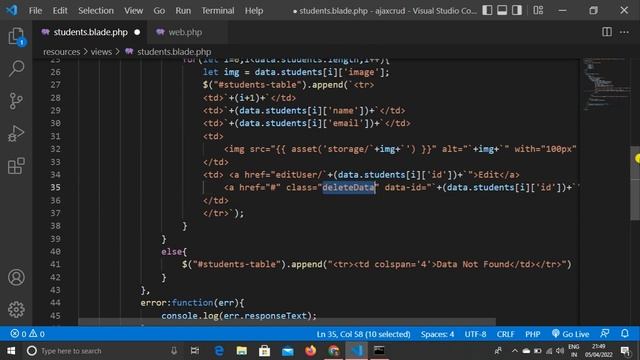Screen dimensions: 640x360
Task: Open errors and warnings in status bar
Action: [27, 334]
